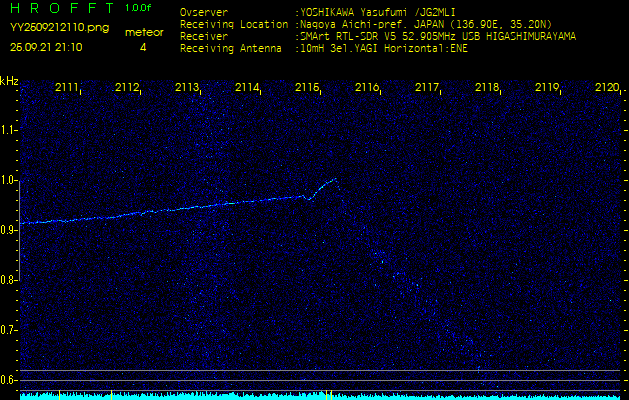Click the kHz axis unit label
Screen dimensions: 629x400
coord(9,81)
